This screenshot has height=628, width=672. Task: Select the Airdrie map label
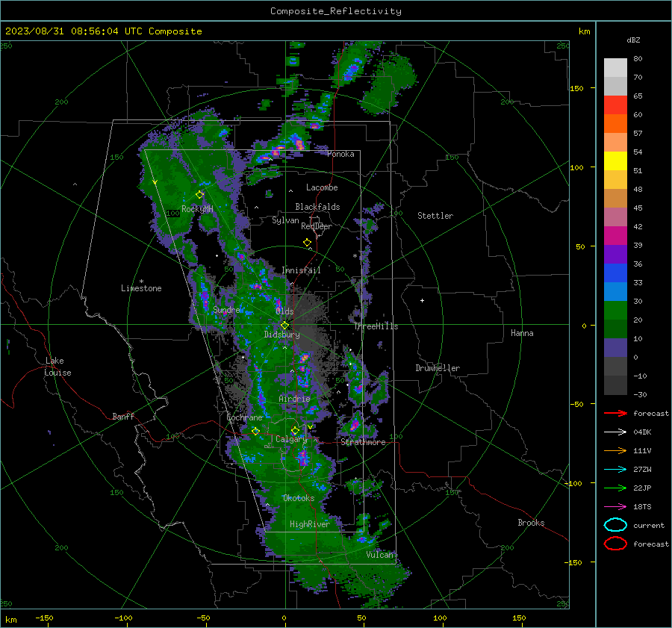[x=294, y=399]
